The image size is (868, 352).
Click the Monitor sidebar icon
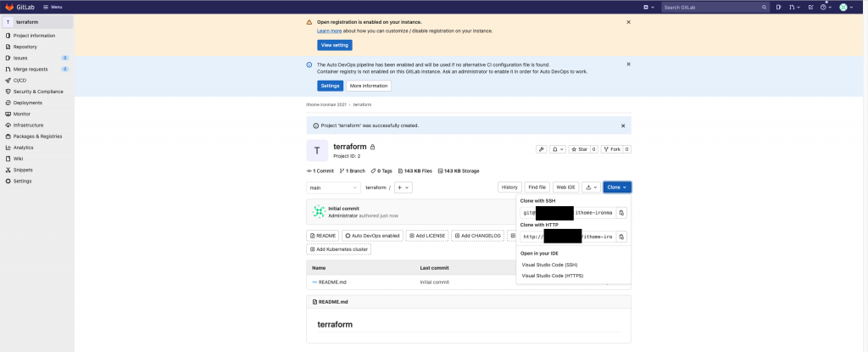(8, 114)
